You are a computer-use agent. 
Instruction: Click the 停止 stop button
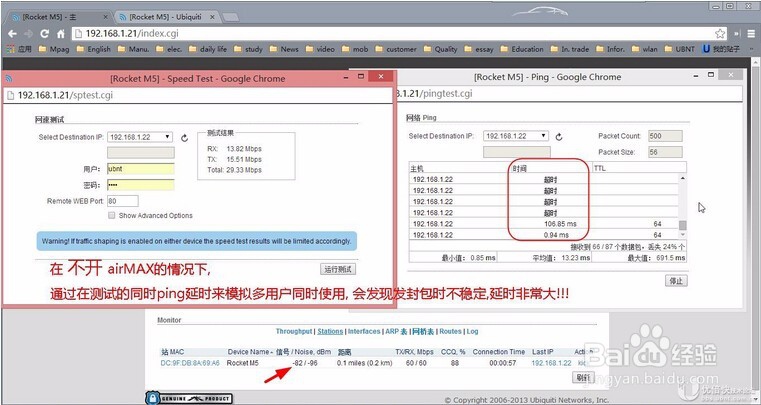tap(676, 281)
